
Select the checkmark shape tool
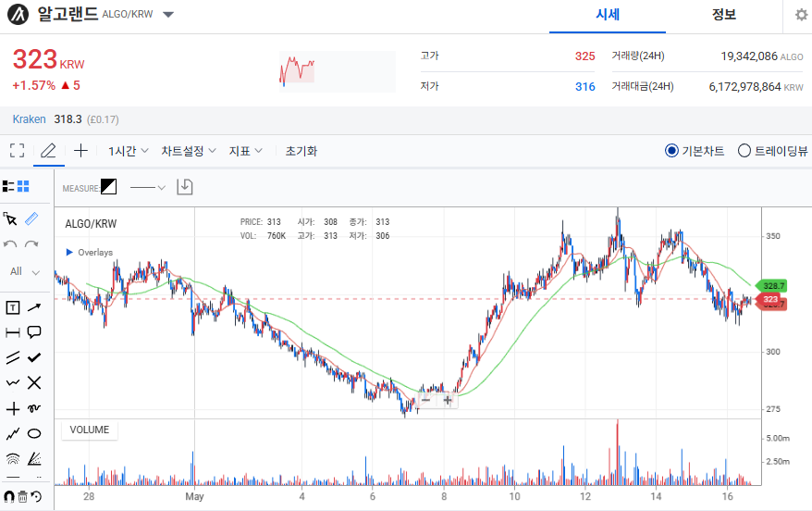34,357
